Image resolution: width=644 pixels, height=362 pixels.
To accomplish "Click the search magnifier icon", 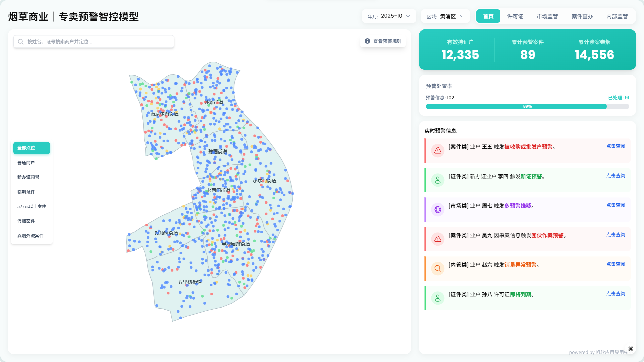I will coord(21,42).
